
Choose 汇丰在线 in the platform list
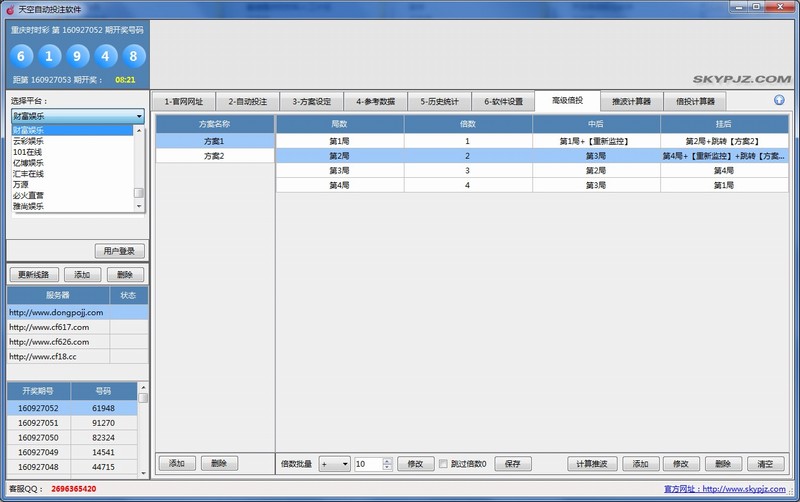coord(29,174)
